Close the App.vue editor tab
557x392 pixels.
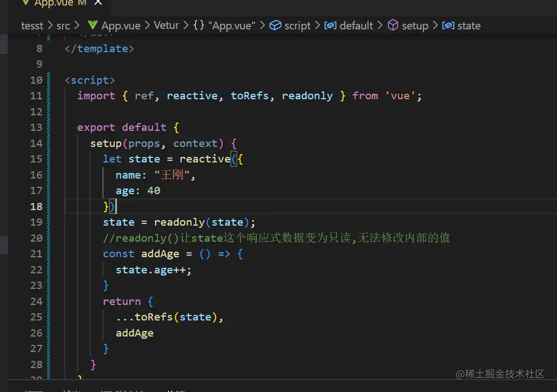98,3
